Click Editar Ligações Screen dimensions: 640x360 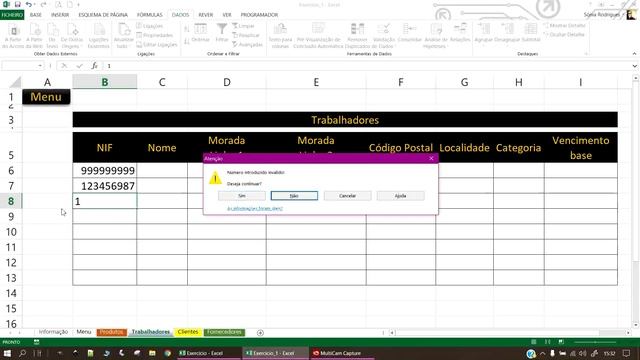[157, 44]
